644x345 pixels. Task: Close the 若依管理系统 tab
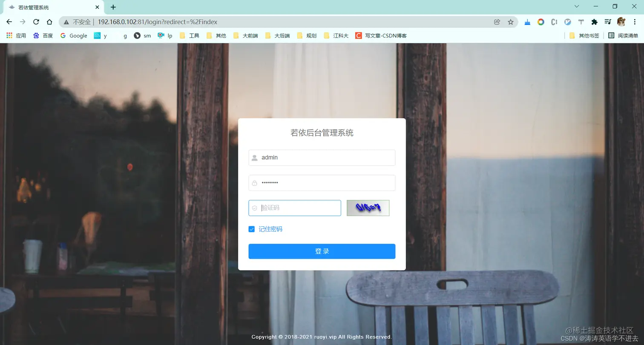click(x=97, y=7)
